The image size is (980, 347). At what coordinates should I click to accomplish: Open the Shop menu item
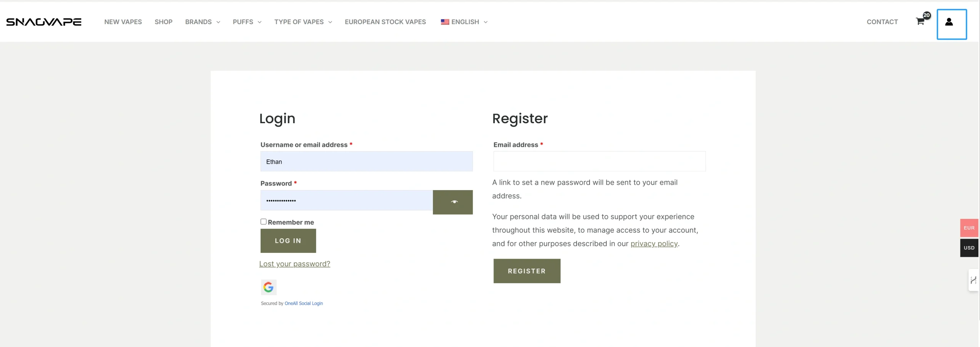tap(163, 22)
